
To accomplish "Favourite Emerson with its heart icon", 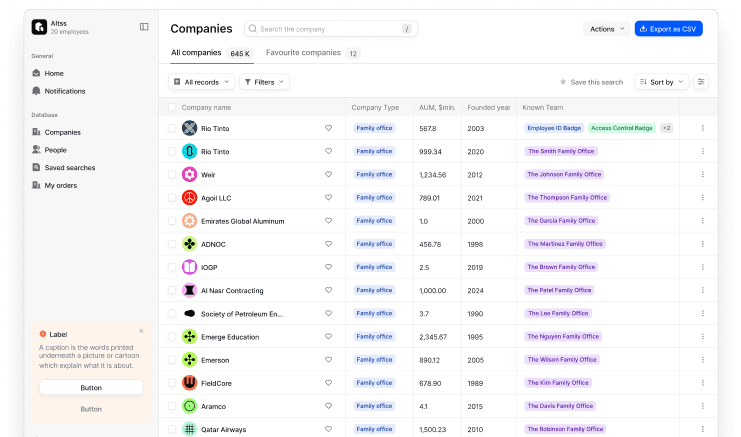I will click(328, 360).
